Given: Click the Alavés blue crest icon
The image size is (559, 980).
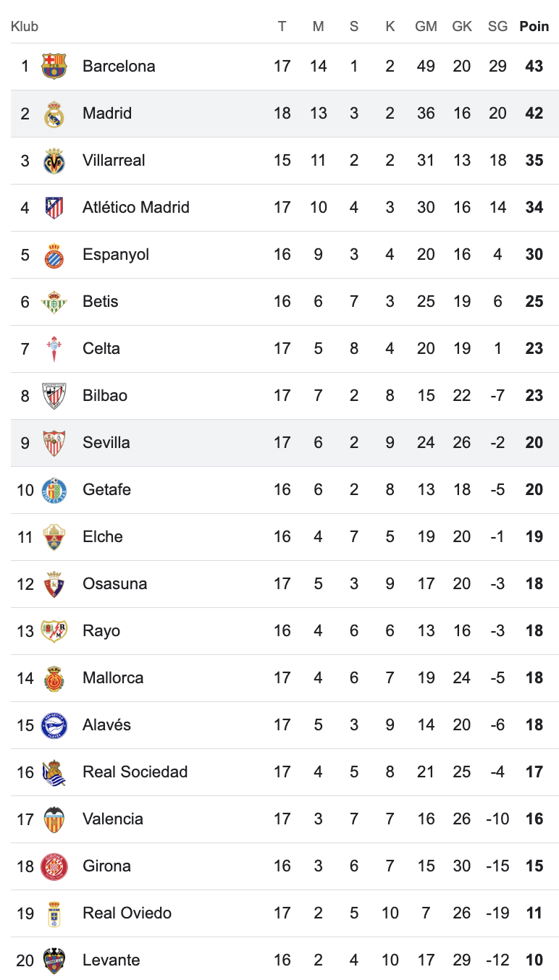Looking at the screenshot, I should point(54,725).
